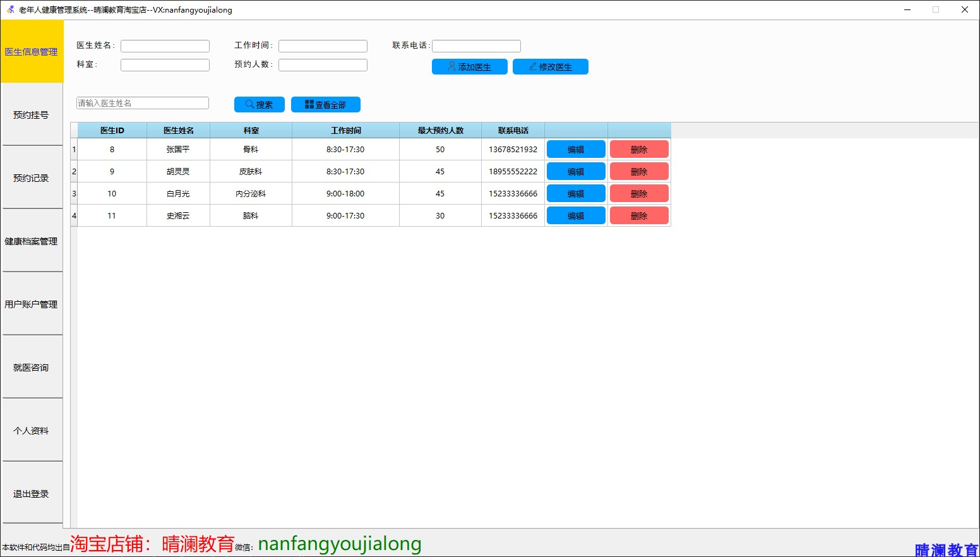Open the 医生信息管理 sidebar tab
980x557 pixels.
click(x=32, y=51)
